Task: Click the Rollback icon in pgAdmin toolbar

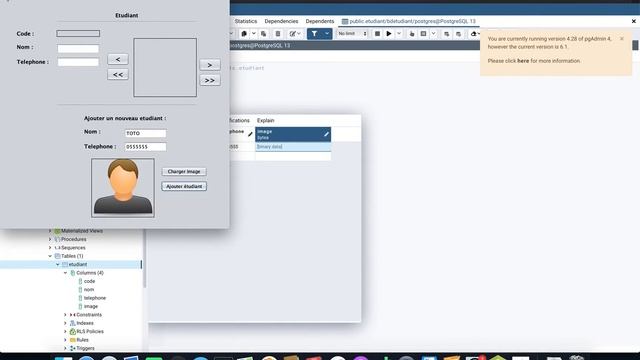Action: click(x=458, y=34)
